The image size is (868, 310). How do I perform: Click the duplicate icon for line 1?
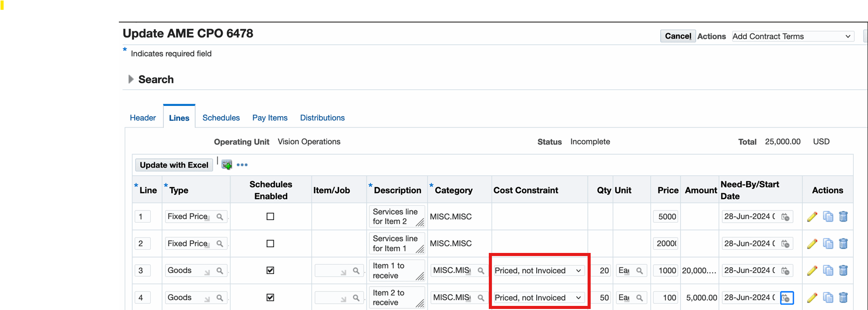[x=828, y=217]
